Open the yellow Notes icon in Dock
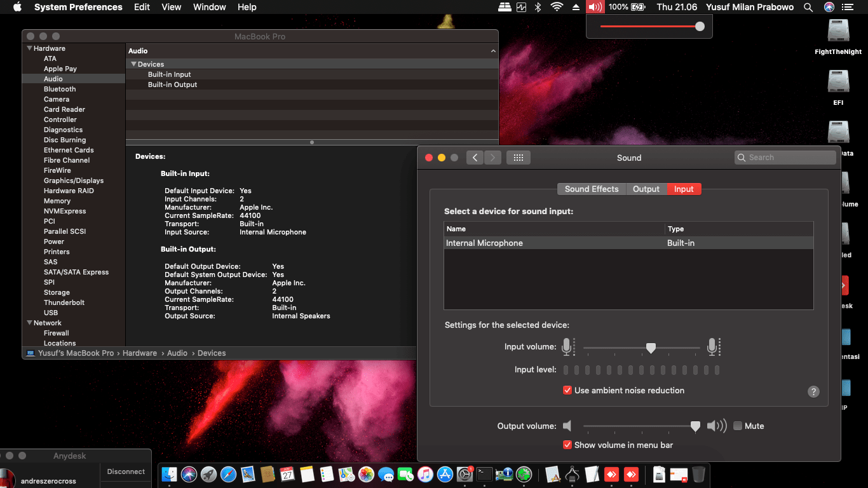The height and width of the screenshot is (488, 868). coord(307,474)
